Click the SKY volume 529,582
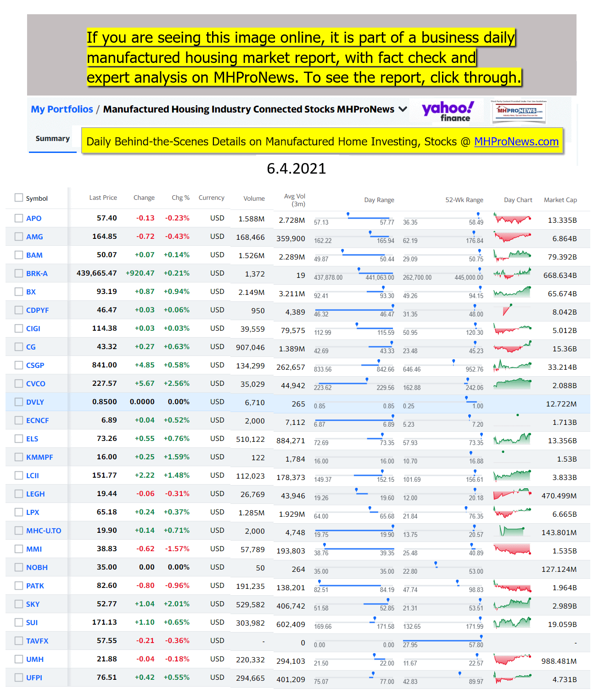 [251, 604]
